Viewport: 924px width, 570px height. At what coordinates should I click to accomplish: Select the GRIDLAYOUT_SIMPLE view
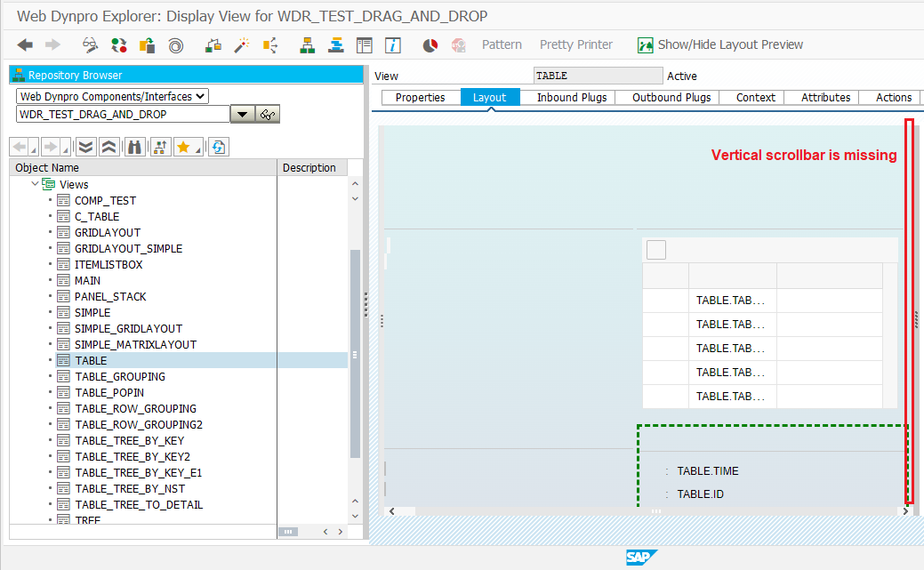click(128, 248)
